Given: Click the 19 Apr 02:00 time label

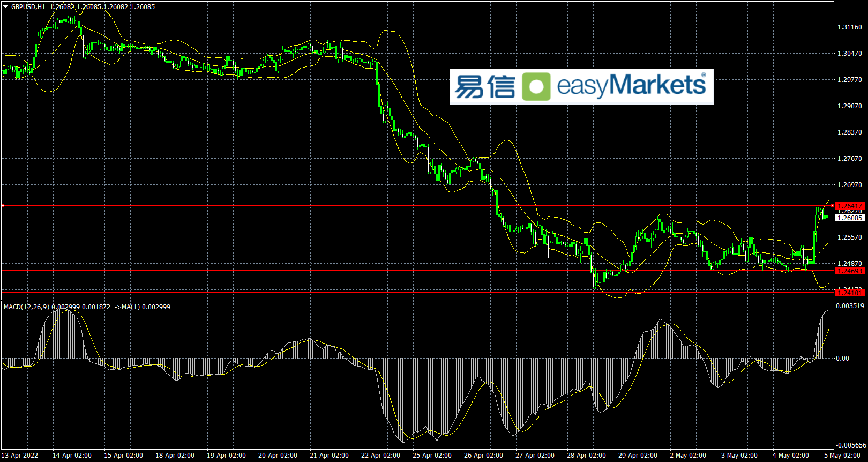Looking at the screenshot, I should pyautogui.click(x=226, y=456).
